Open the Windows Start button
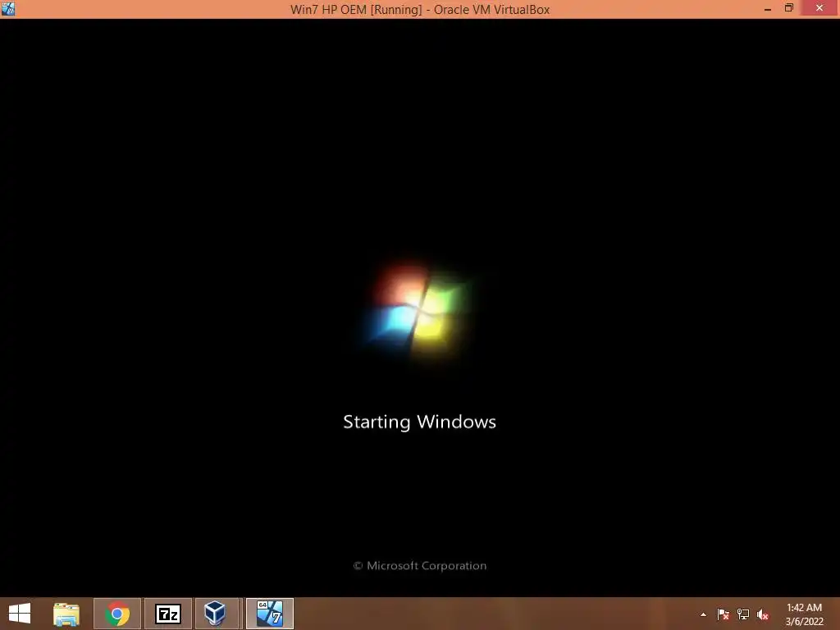 [x=20, y=614]
